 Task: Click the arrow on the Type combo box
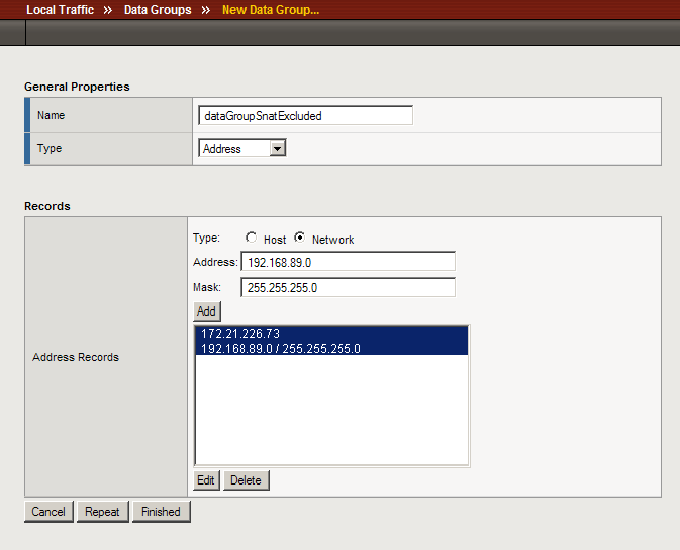click(x=278, y=148)
